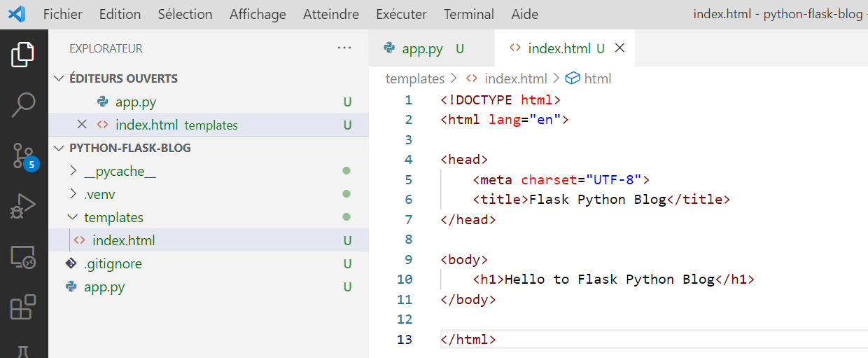Click templates in the breadcrumb path
Image resolution: width=868 pixels, height=358 pixels.
[x=414, y=78]
